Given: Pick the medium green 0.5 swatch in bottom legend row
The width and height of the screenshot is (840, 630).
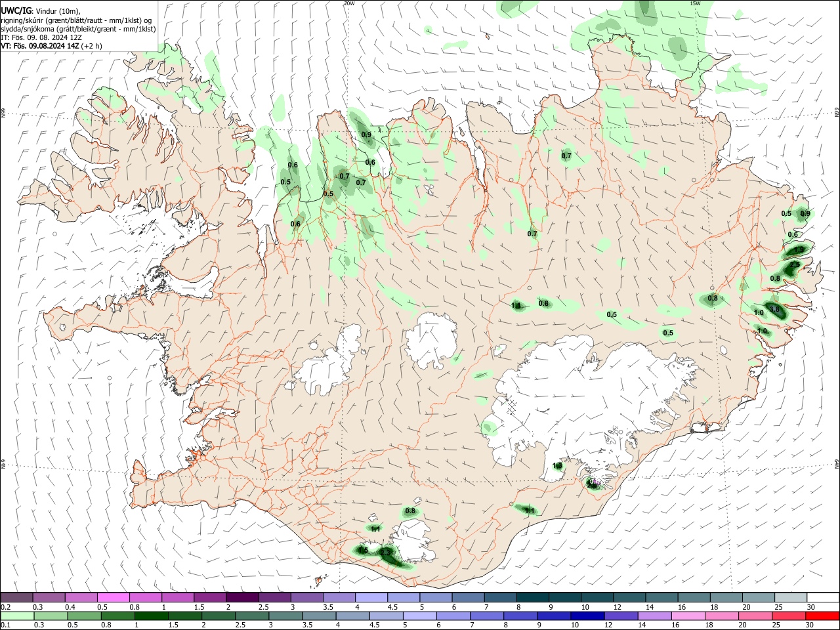Looking at the screenshot, I should click(84, 616).
